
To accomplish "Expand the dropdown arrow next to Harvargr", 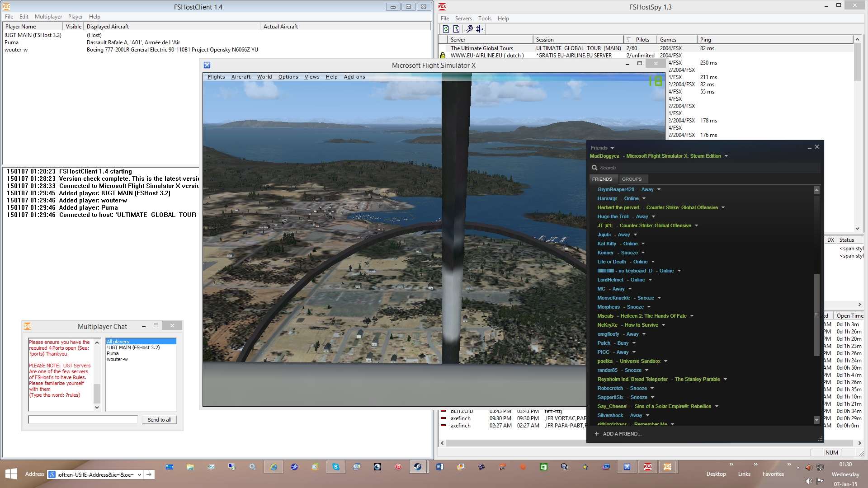I will point(644,199).
